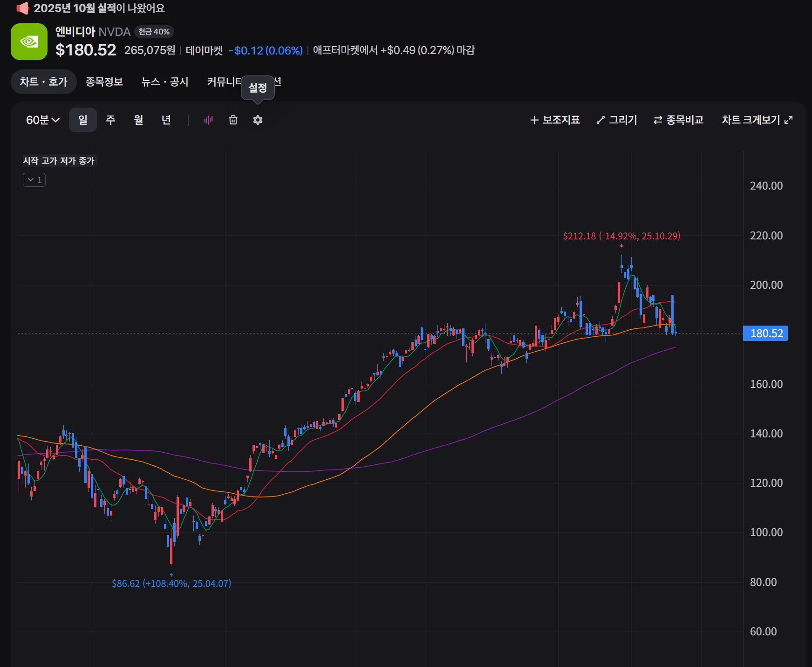The height and width of the screenshot is (667, 812).
Task: Click the 애프터마켓 +$0.49 change text
Action: 394,50
